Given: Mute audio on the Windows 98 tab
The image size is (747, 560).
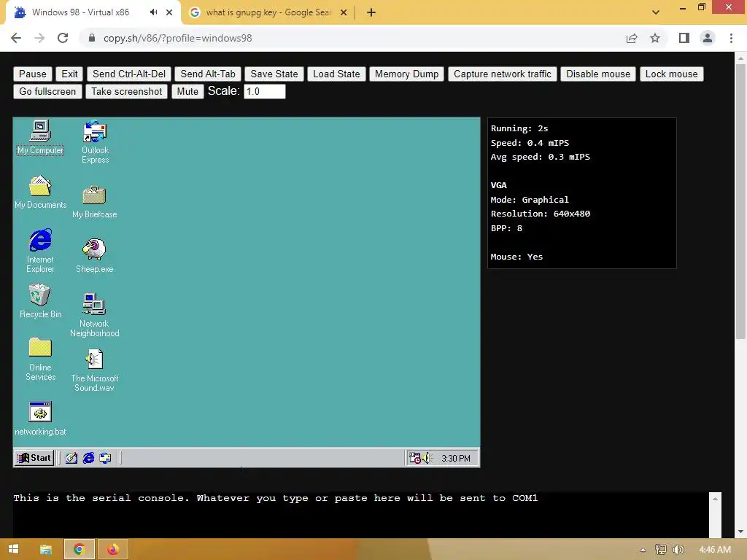Looking at the screenshot, I should pos(153,12).
